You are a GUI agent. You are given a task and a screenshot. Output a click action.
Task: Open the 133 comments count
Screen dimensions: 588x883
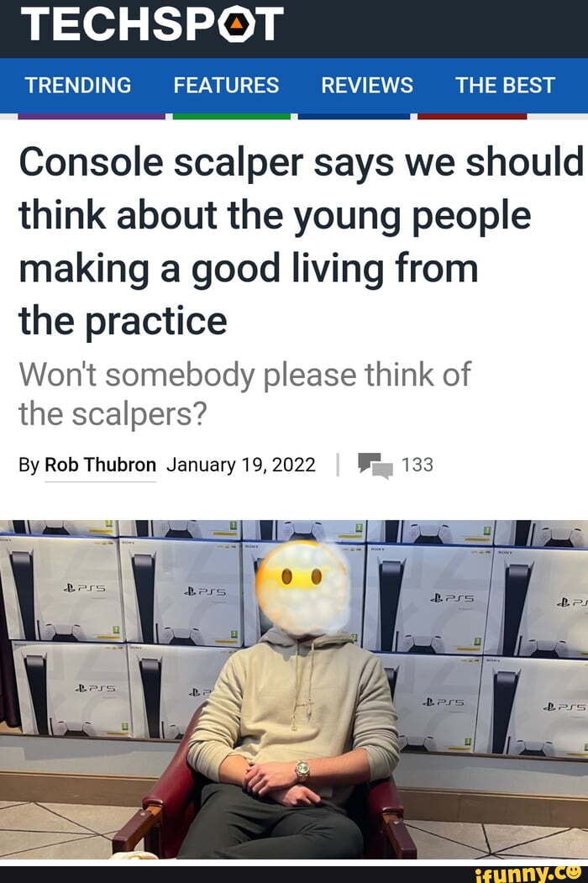pyautogui.click(x=417, y=465)
